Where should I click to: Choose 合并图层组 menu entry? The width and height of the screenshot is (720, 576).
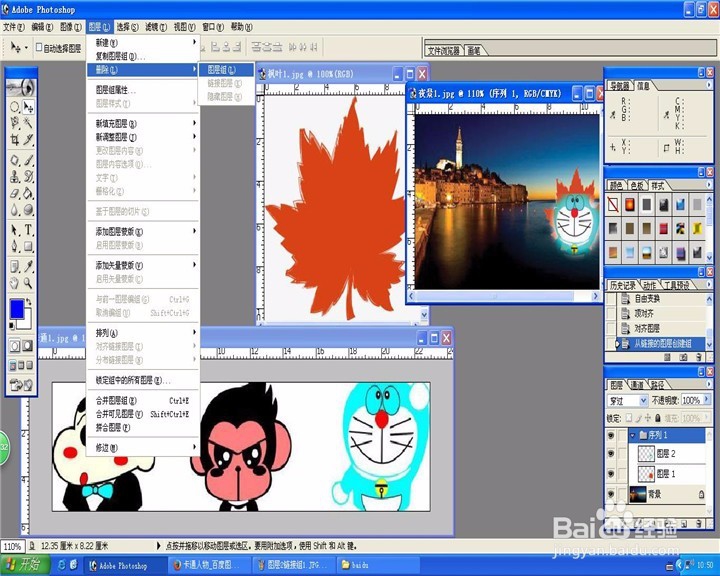[143, 401]
